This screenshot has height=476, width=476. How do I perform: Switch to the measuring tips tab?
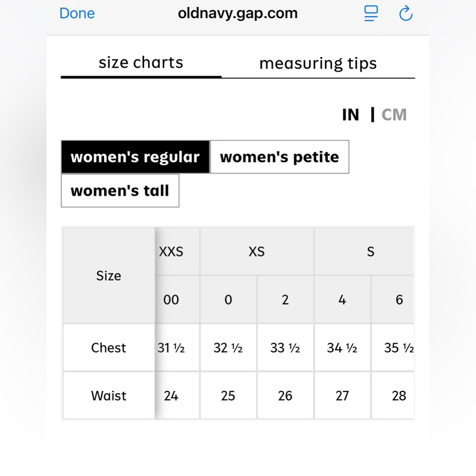click(318, 64)
